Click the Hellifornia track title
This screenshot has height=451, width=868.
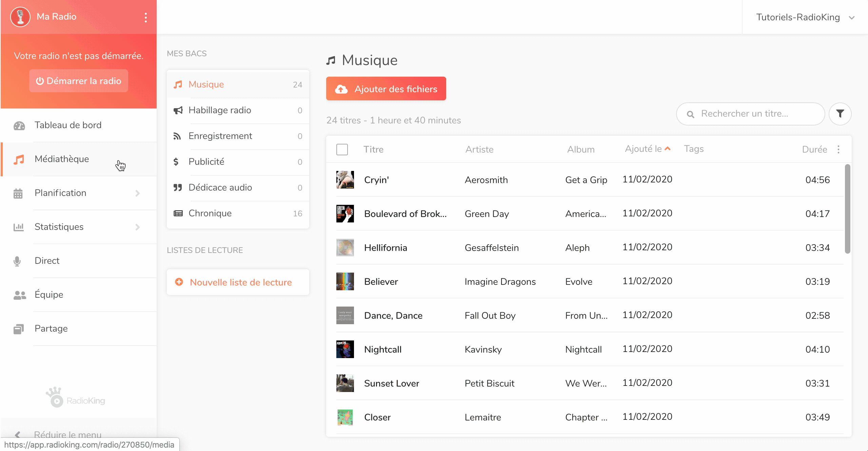[x=386, y=248]
